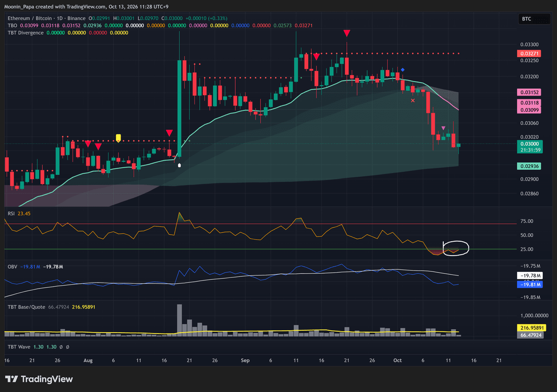Select the Sep label on the time axis

(246, 360)
